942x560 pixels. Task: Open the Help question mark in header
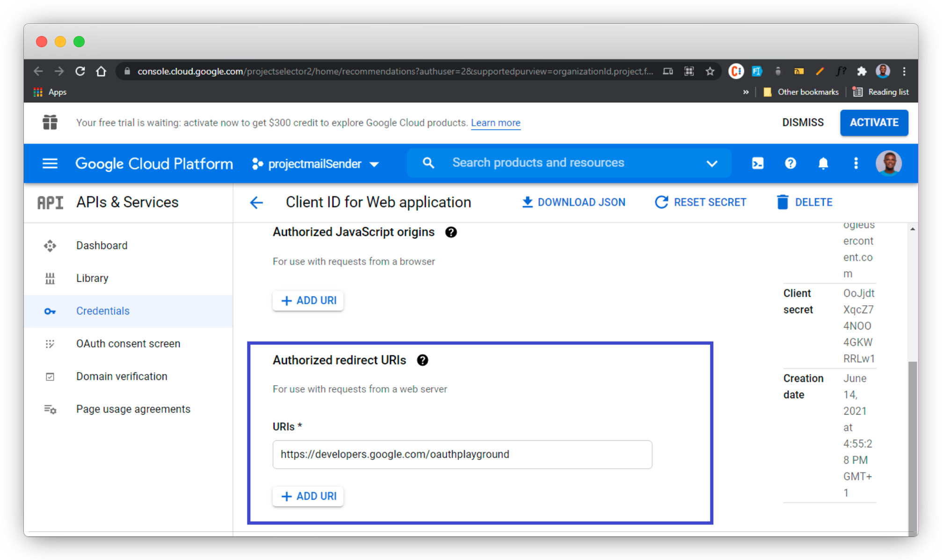point(790,163)
